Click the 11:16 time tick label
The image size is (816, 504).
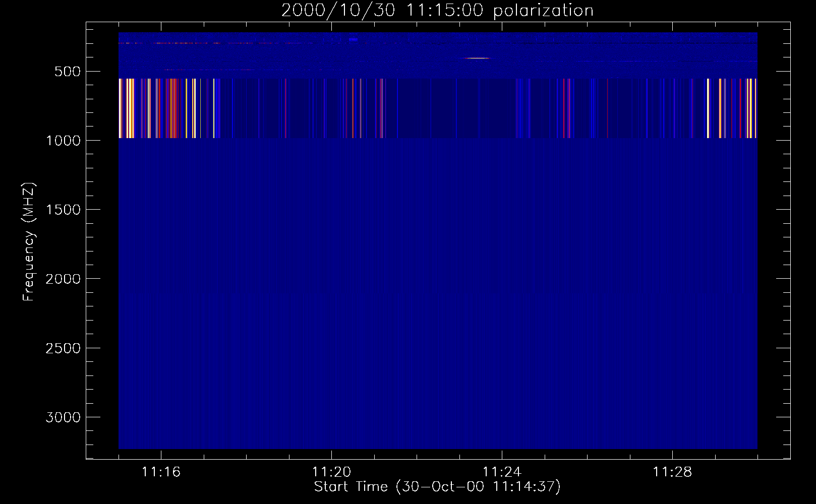click(161, 472)
